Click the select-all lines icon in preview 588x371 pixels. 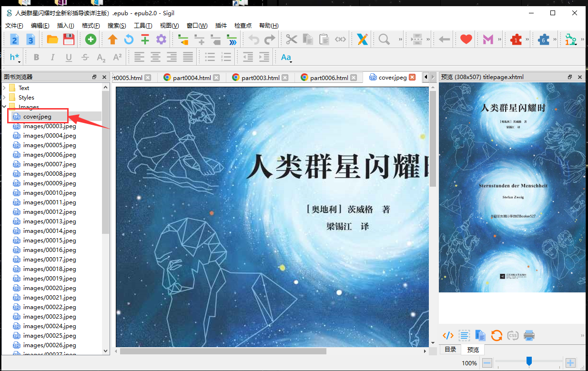(464, 335)
